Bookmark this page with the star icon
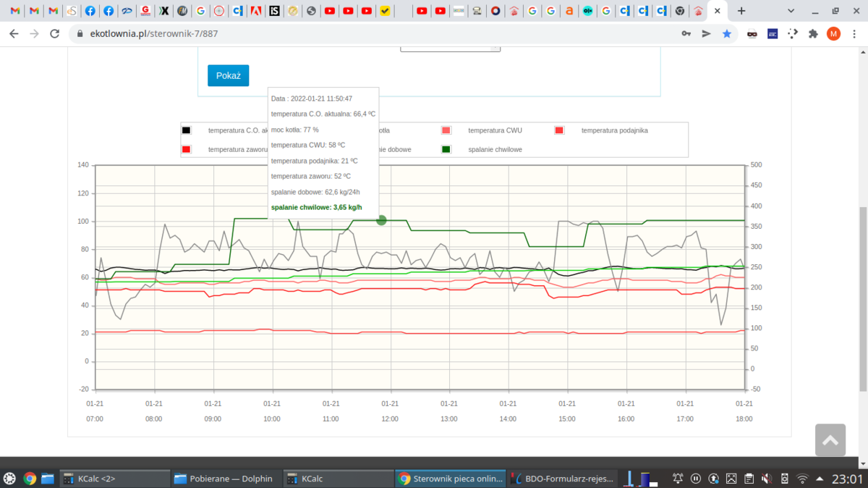Viewport: 868px width, 488px height. tap(727, 33)
